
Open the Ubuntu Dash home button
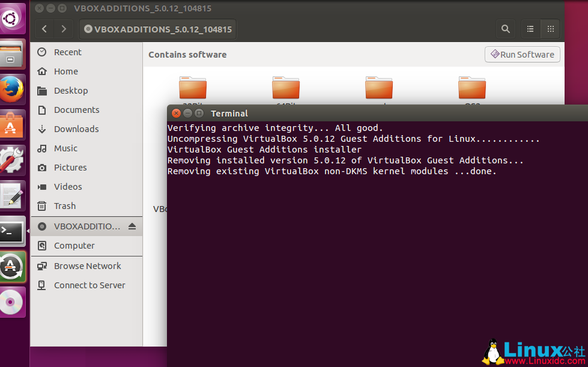click(12, 19)
